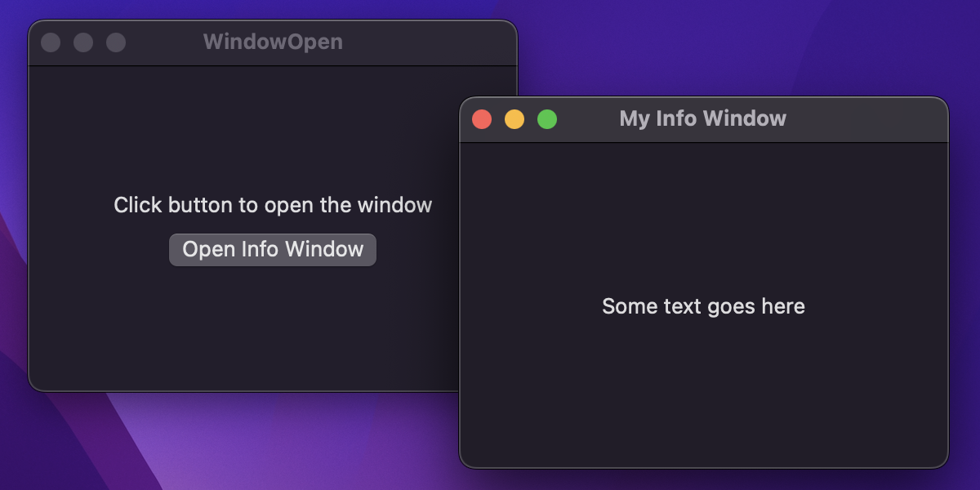Click WindowOpen's greyed-out minimize button
This screenshot has height=490, width=980.
pos(83,42)
